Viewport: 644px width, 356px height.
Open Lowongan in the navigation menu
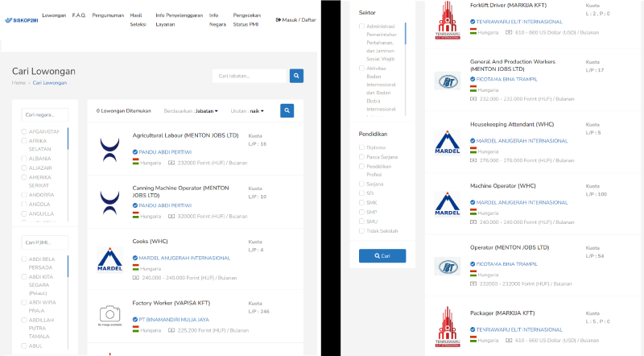(x=54, y=15)
